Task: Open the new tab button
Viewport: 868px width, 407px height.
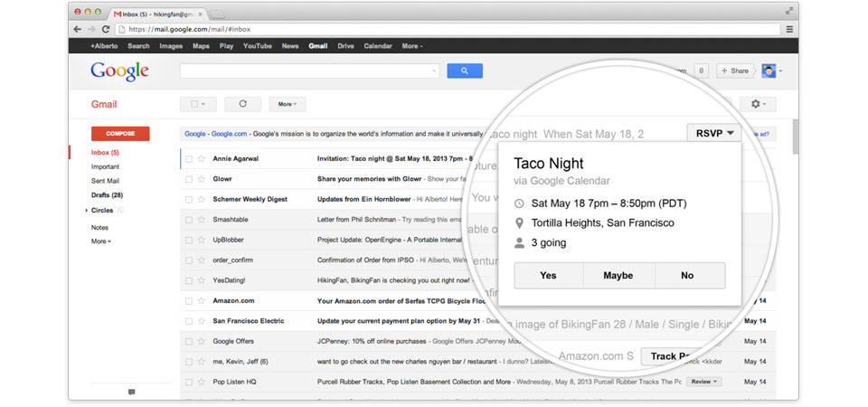Action: [217, 14]
